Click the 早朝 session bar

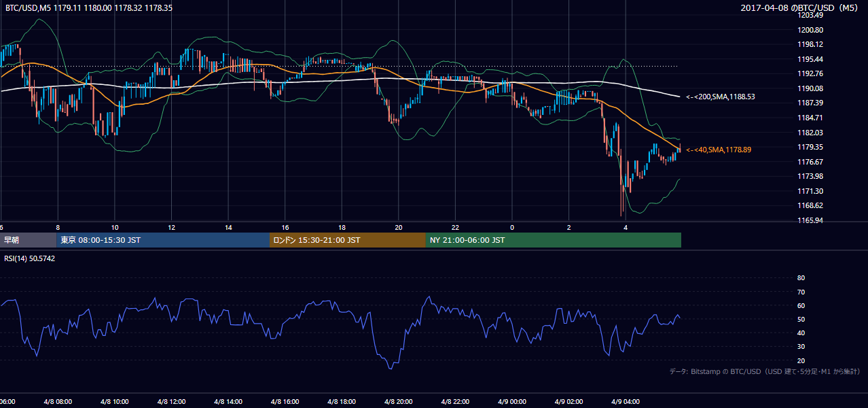tap(28, 240)
